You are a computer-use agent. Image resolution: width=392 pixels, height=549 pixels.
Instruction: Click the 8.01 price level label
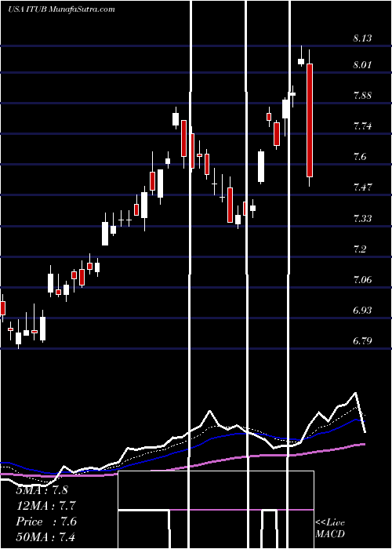point(362,65)
